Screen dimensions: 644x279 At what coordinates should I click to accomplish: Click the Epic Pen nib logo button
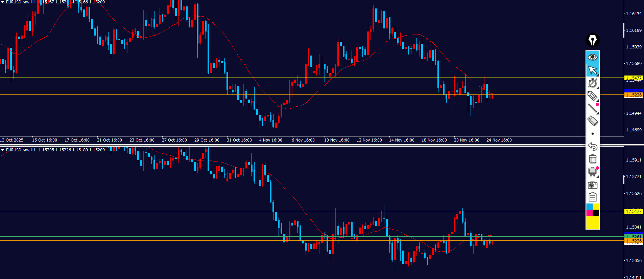tap(592, 40)
